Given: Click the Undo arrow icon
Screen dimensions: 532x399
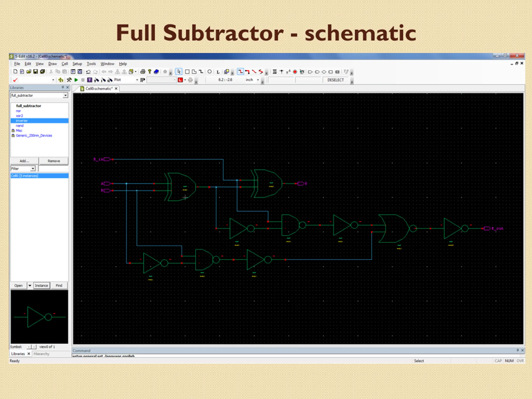Looking at the screenshot, I should tap(88, 72).
